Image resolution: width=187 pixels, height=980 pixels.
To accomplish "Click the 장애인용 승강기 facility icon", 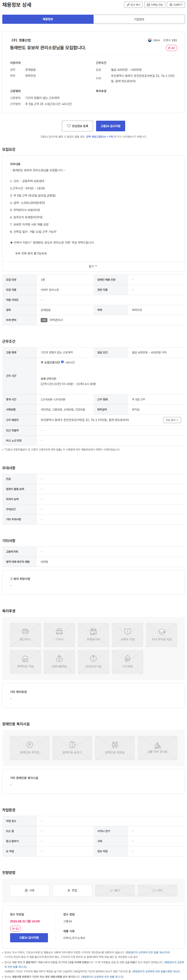I will pyautogui.click(x=72, y=748).
